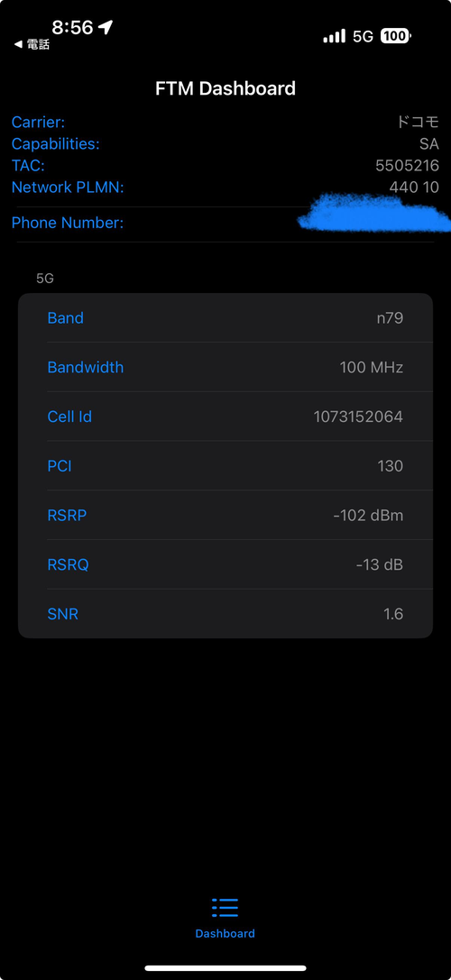The height and width of the screenshot is (980, 451).
Task: Select the SNR row
Action: [225, 614]
